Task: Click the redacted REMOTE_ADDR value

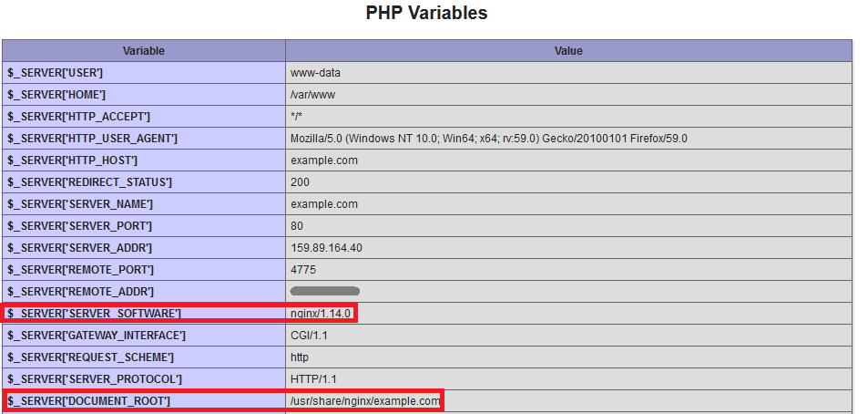Action: (324, 292)
